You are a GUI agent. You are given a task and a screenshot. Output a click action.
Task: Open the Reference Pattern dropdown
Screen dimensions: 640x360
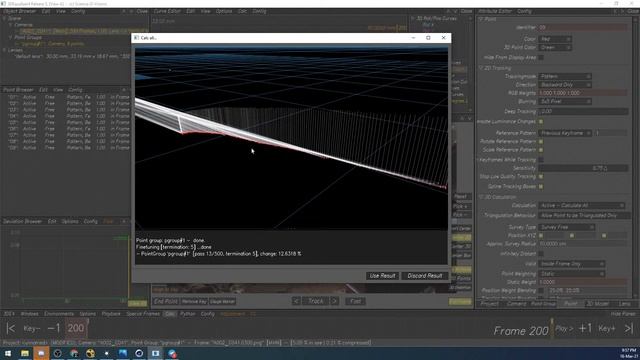pyautogui.click(x=564, y=133)
